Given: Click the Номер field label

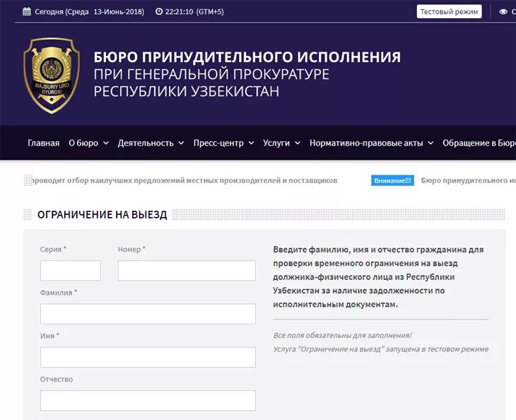Looking at the screenshot, I should (x=131, y=249).
